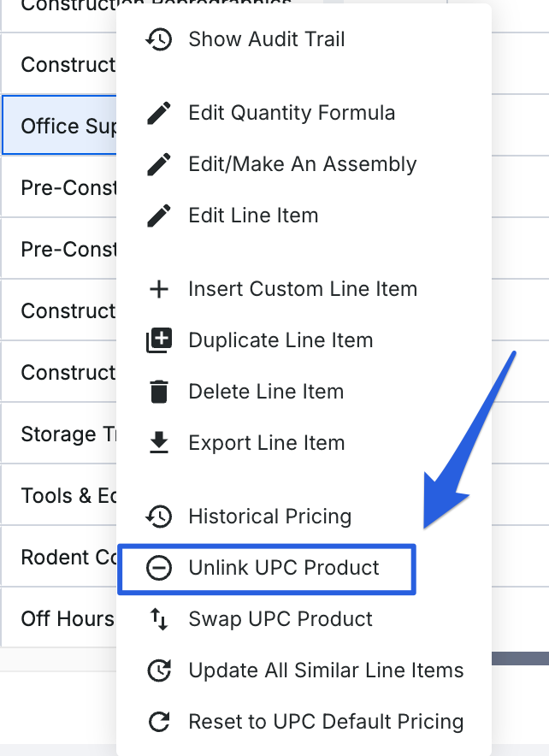Click the minus-circle Unlink UPC Product icon
Viewport: 549px width, 756px height.
tap(159, 568)
